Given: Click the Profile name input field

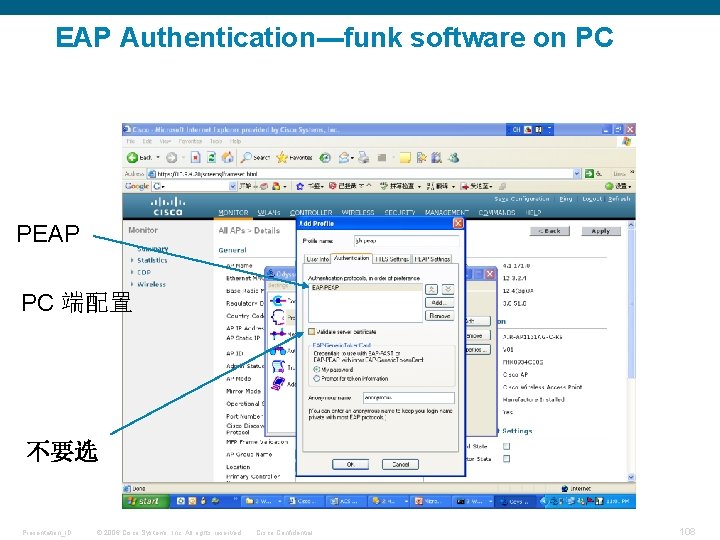Looking at the screenshot, I should click(x=406, y=241).
